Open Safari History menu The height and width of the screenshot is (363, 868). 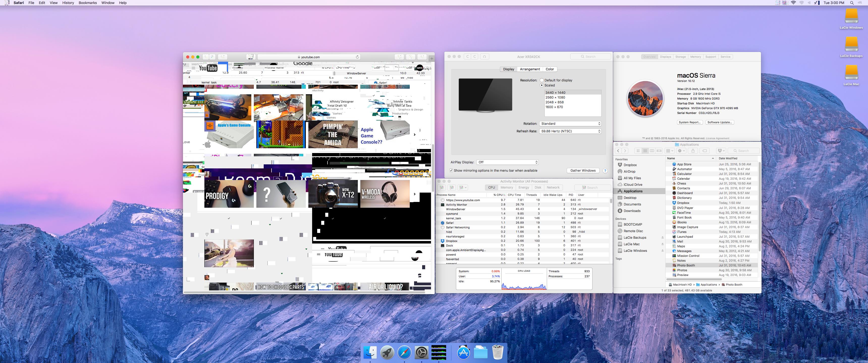click(x=68, y=3)
